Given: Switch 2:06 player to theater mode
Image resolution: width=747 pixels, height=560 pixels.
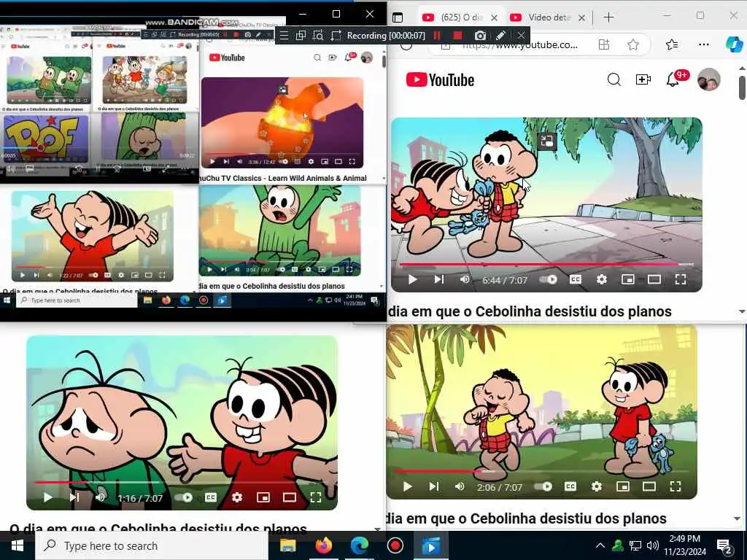Looking at the screenshot, I should [649, 486].
